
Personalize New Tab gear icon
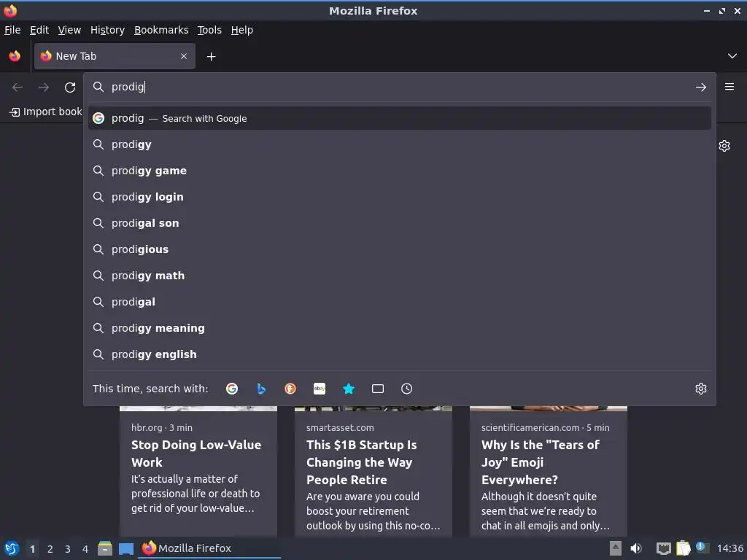coord(724,146)
